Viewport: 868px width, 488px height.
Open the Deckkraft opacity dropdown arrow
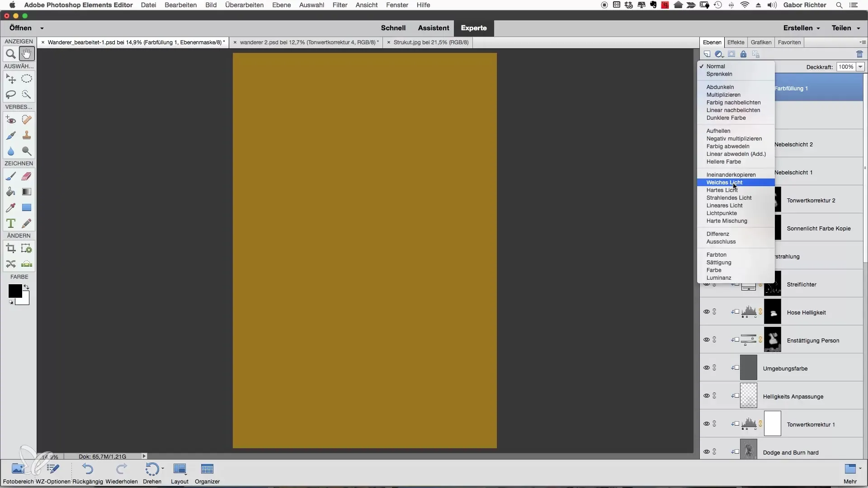860,67
